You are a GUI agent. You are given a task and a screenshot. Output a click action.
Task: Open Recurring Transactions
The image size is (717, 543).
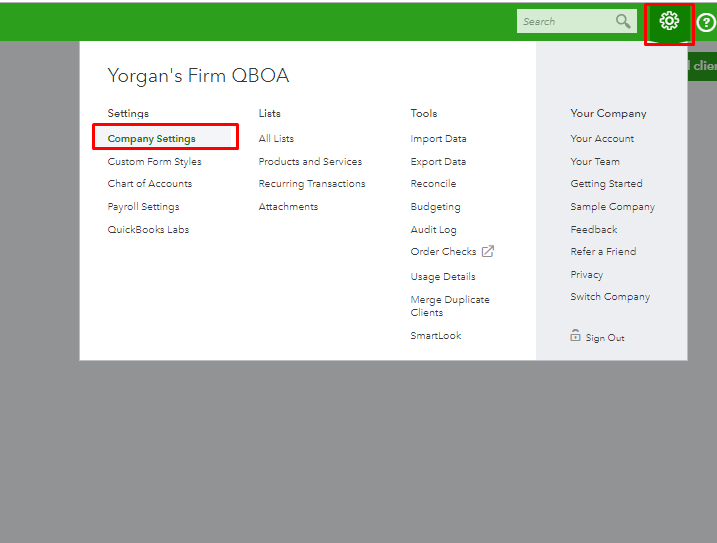(x=312, y=184)
